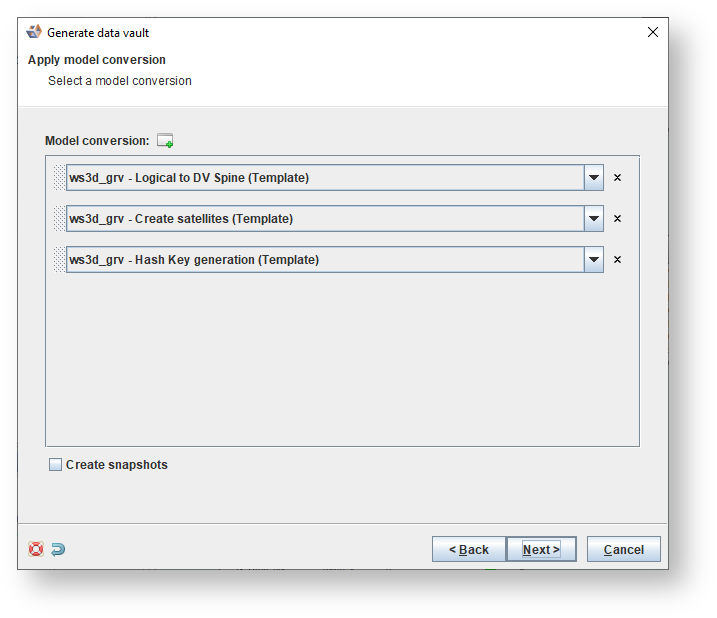The height and width of the screenshot is (618, 717).
Task: Click drag handle of Hash Key generation row
Action: [x=58, y=260]
